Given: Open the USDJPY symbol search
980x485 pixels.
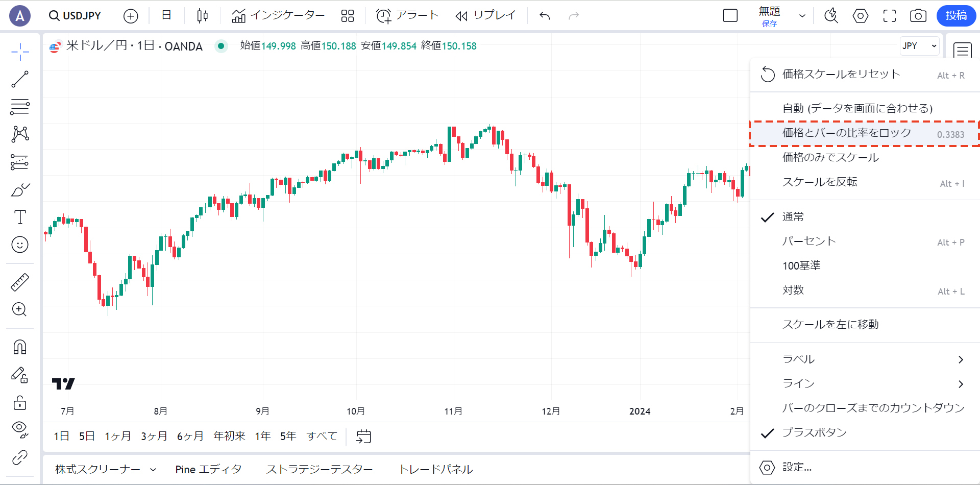Looking at the screenshot, I should 75,16.
